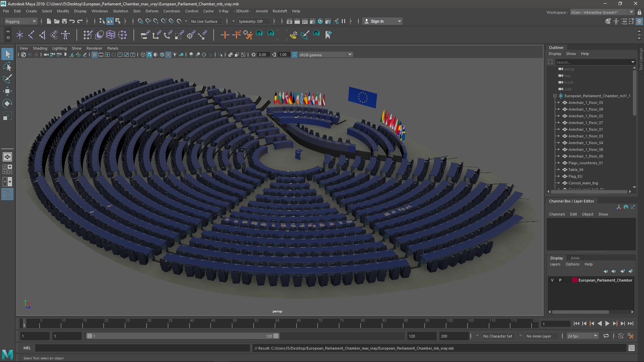Toggle the Outliner panel layout icon
The height and width of the screenshot is (362, 644).
coord(7,194)
